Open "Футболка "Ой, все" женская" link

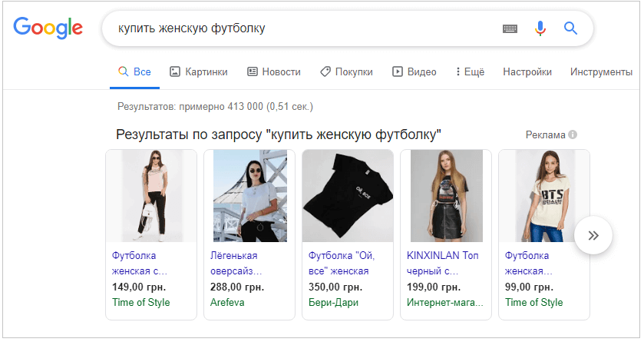pos(342,263)
